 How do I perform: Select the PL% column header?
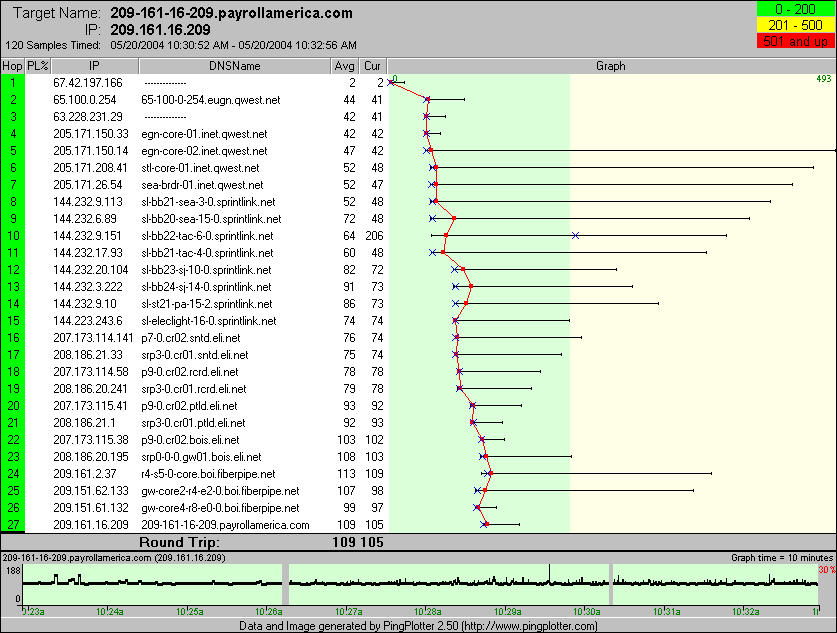(38, 66)
